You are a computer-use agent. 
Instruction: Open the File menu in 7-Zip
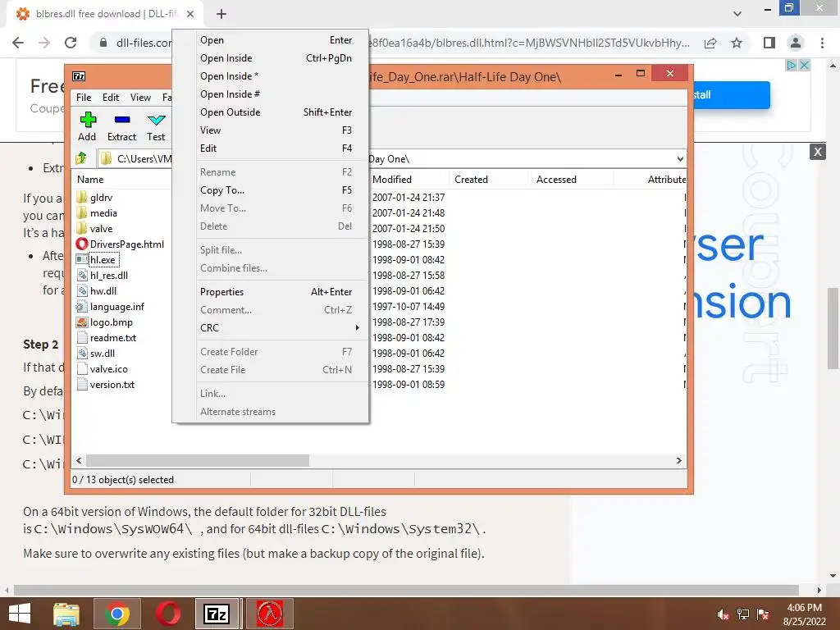(x=84, y=98)
